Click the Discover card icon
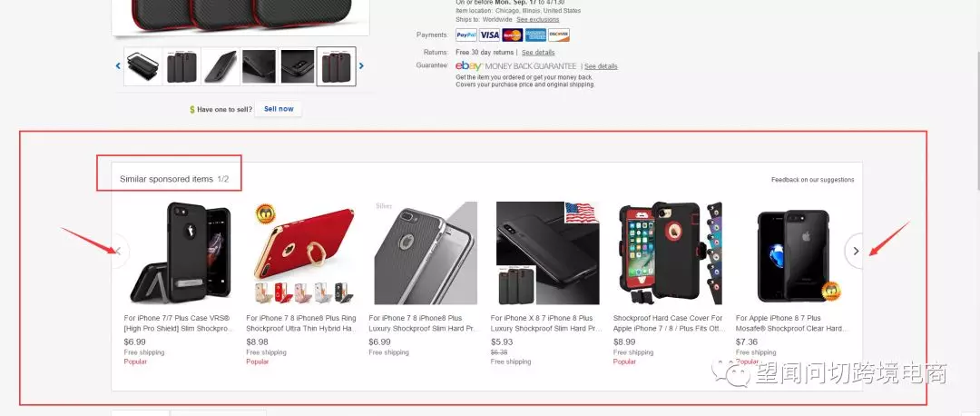This screenshot has height=416, width=980. 559,35
